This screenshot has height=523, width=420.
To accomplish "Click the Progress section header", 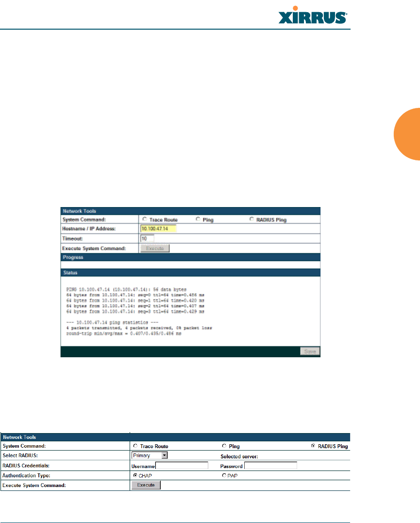I will pos(190,257).
